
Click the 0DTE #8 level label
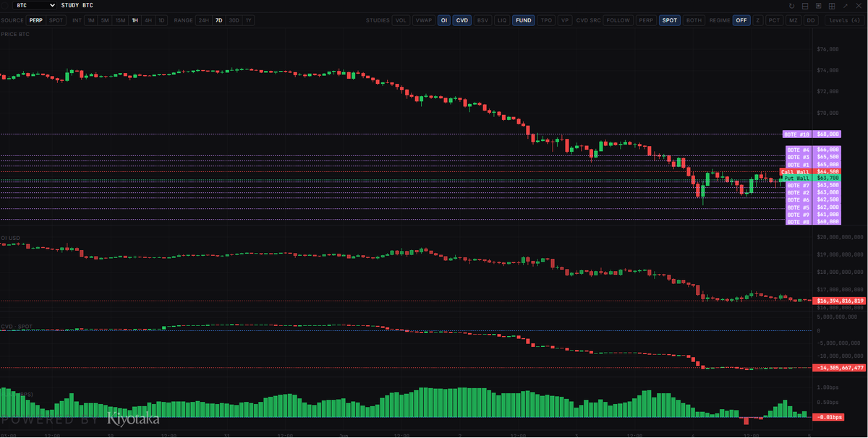[799, 222]
